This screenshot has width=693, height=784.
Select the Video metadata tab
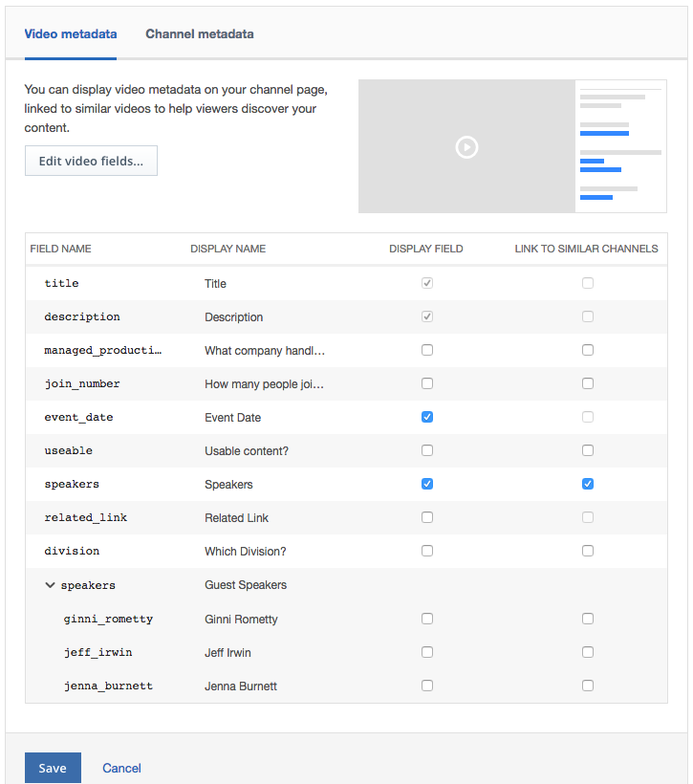pos(71,34)
